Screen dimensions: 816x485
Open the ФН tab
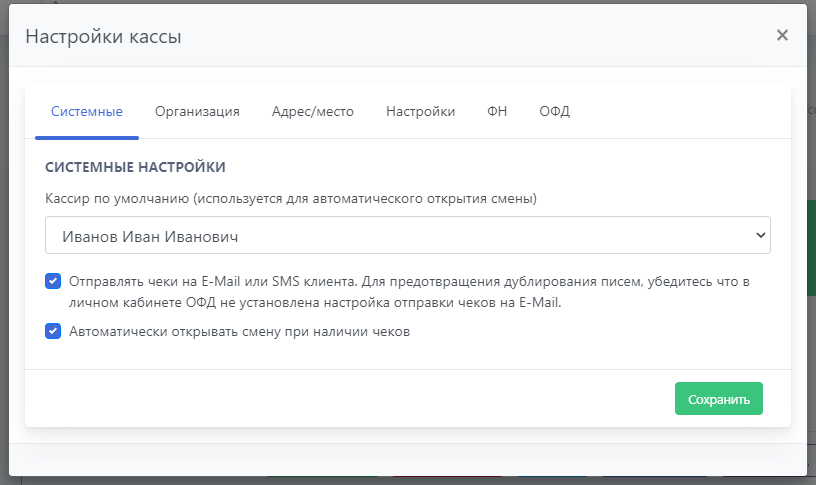pos(497,112)
